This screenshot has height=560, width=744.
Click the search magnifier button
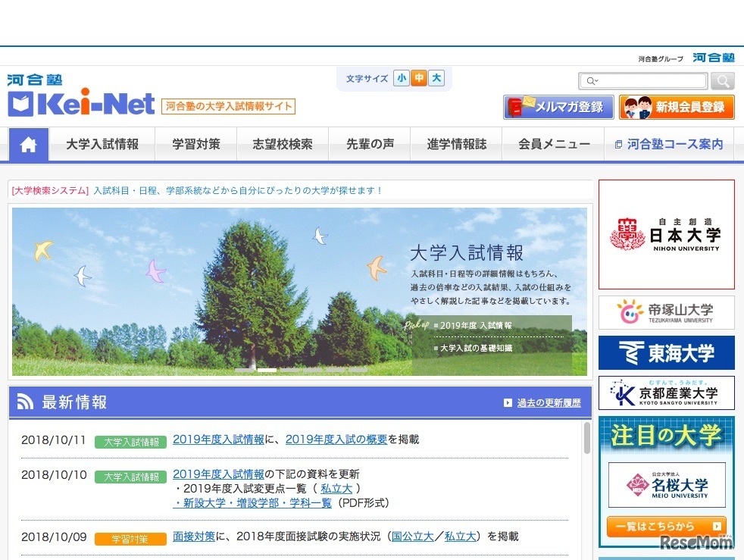pyautogui.click(x=723, y=81)
